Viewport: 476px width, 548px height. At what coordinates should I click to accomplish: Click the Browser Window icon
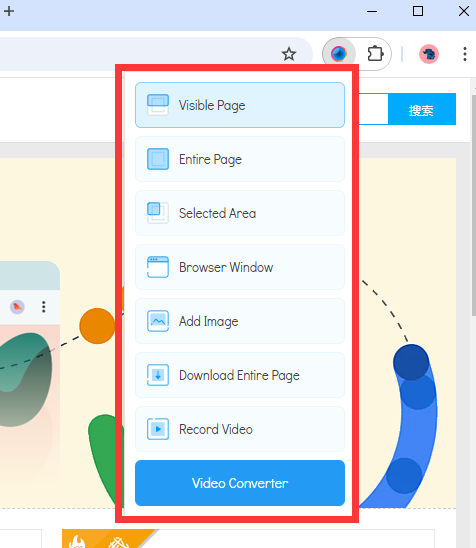(x=158, y=267)
